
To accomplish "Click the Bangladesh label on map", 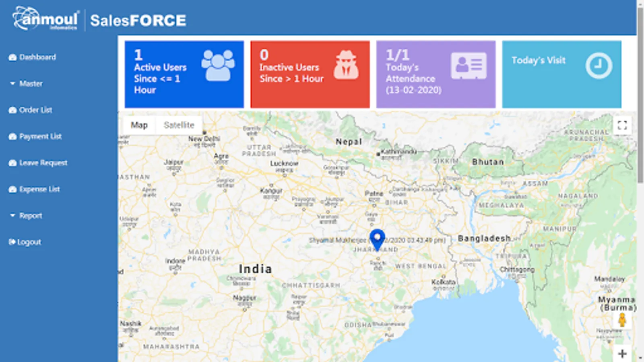I will pyautogui.click(x=484, y=239).
